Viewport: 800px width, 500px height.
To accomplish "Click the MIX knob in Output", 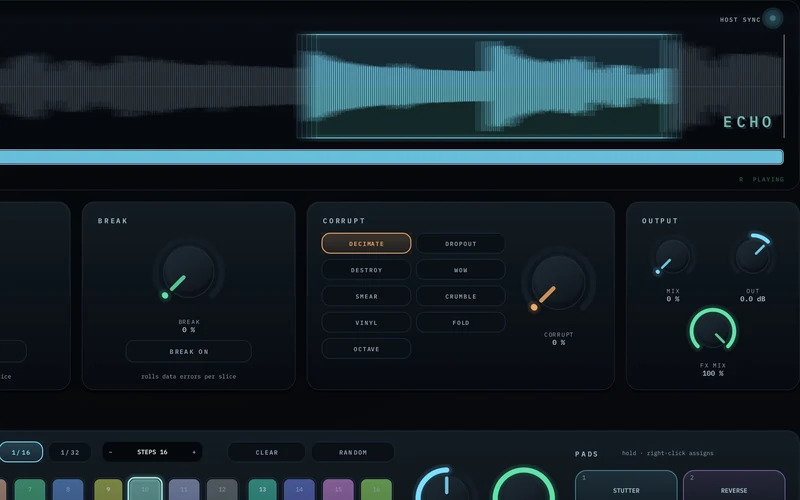I will [x=672, y=257].
